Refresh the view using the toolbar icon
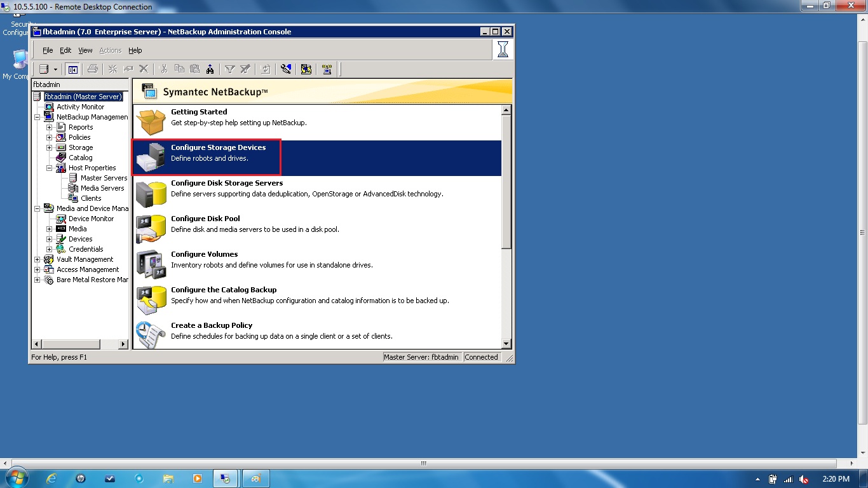This screenshot has height=488, width=868. [264, 69]
